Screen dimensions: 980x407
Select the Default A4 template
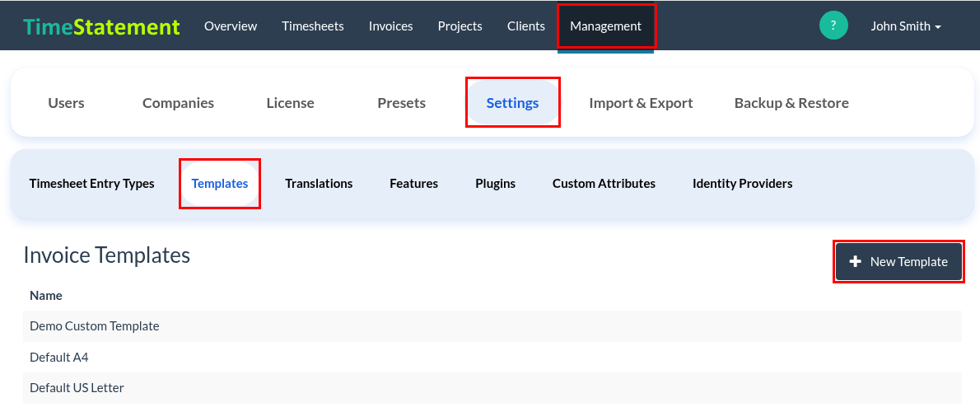click(492, 358)
